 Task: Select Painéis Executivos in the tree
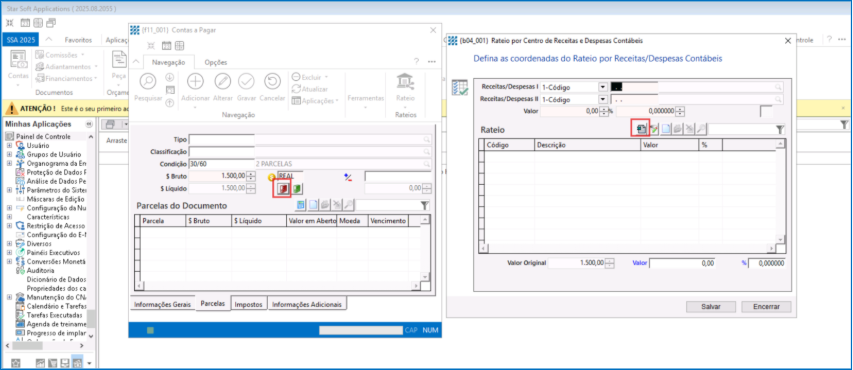pos(53,252)
